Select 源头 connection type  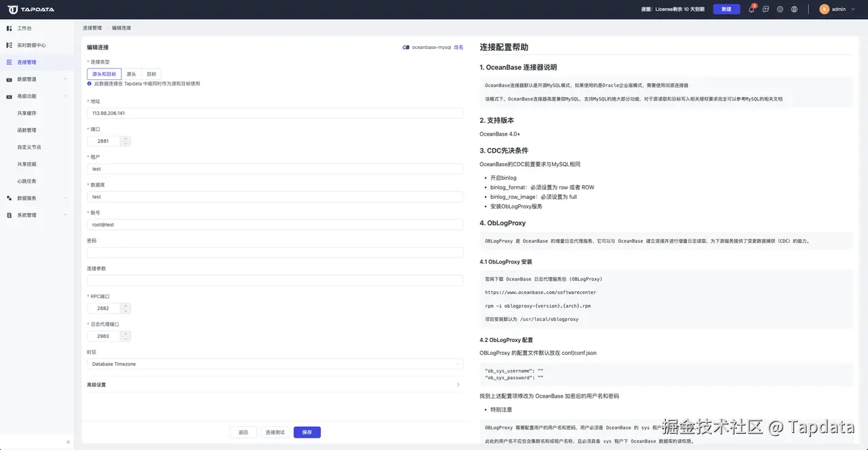132,74
